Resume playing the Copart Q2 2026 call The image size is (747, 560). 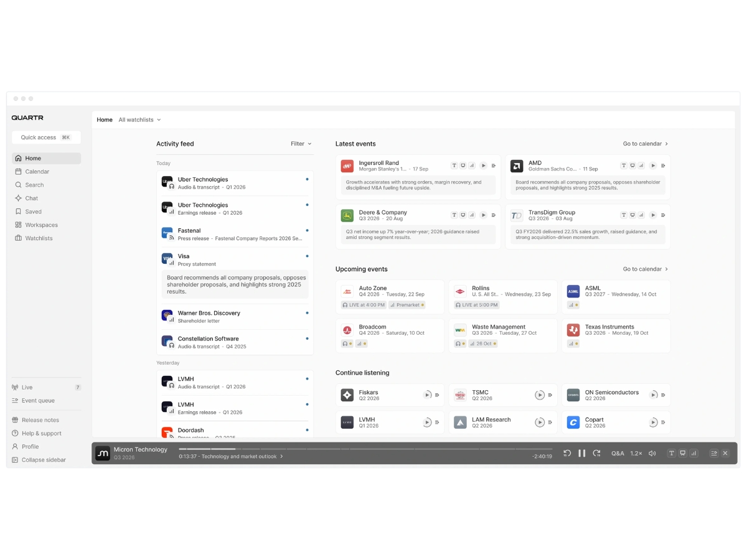tap(653, 422)
